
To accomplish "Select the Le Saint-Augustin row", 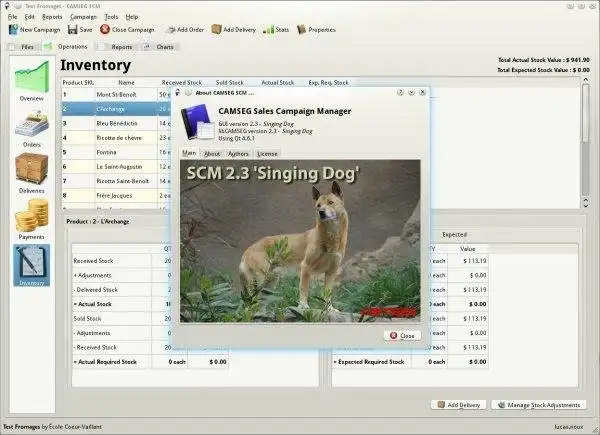I will coord(116,166).
